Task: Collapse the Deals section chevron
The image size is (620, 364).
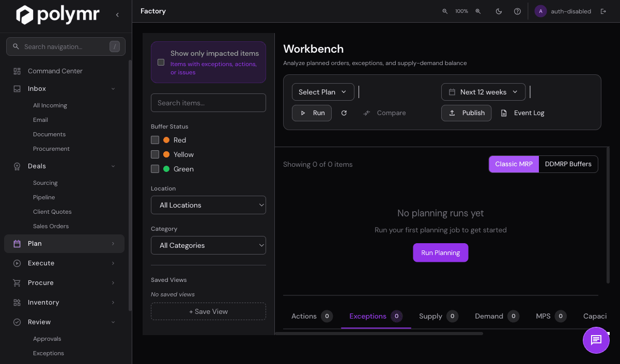Action: coord(113,166)
